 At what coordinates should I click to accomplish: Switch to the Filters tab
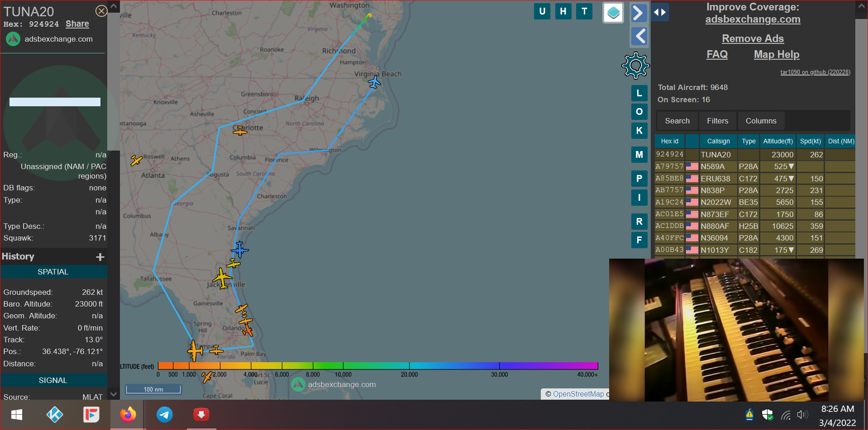click(x=717, y=121)
